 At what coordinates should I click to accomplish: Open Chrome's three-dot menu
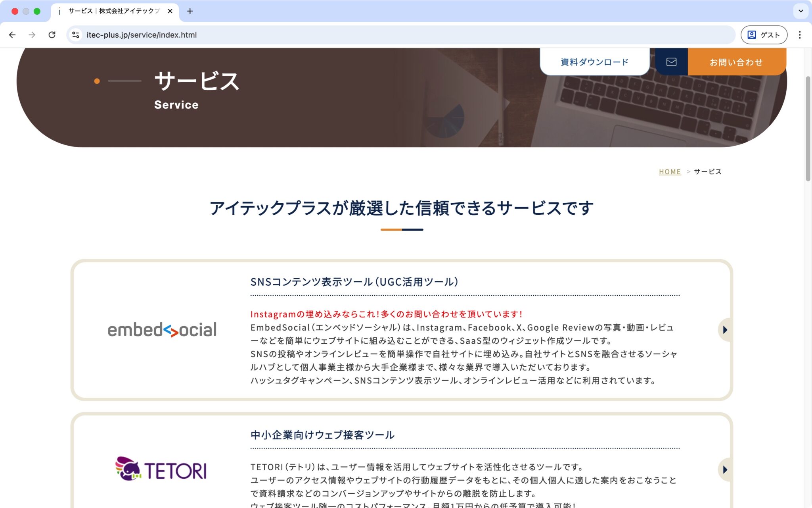pos(800,35)
